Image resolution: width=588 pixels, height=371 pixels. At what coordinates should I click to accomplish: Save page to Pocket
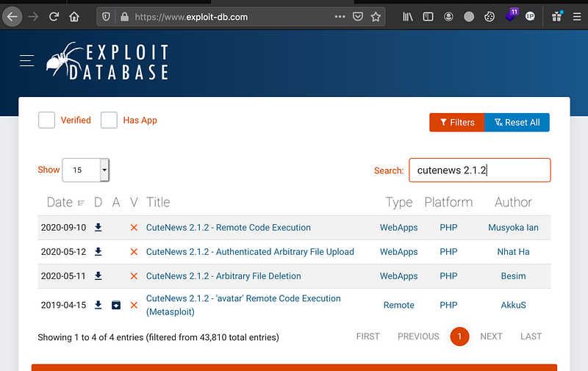tap(358, 16)
